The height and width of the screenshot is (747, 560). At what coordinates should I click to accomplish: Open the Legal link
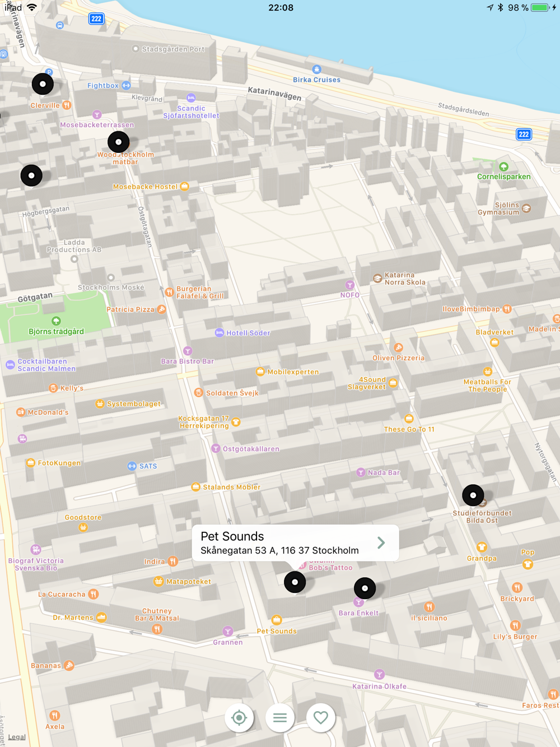point(17,737)
